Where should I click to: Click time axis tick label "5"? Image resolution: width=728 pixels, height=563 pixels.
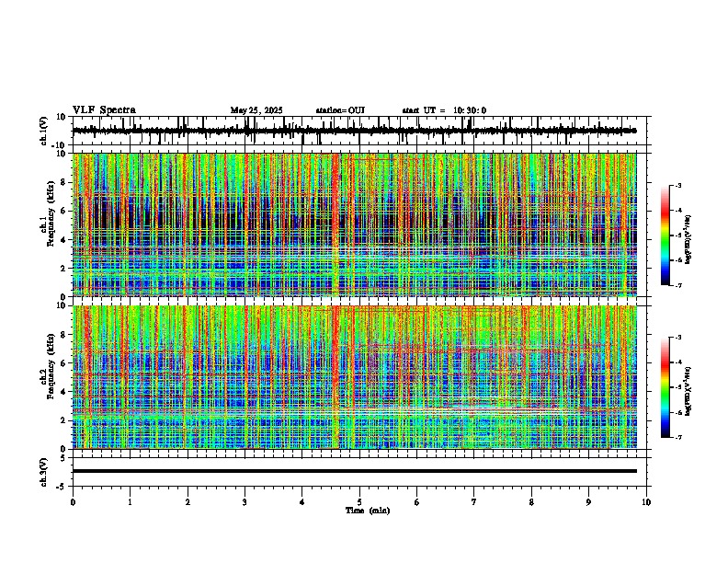tap(359, 502)
